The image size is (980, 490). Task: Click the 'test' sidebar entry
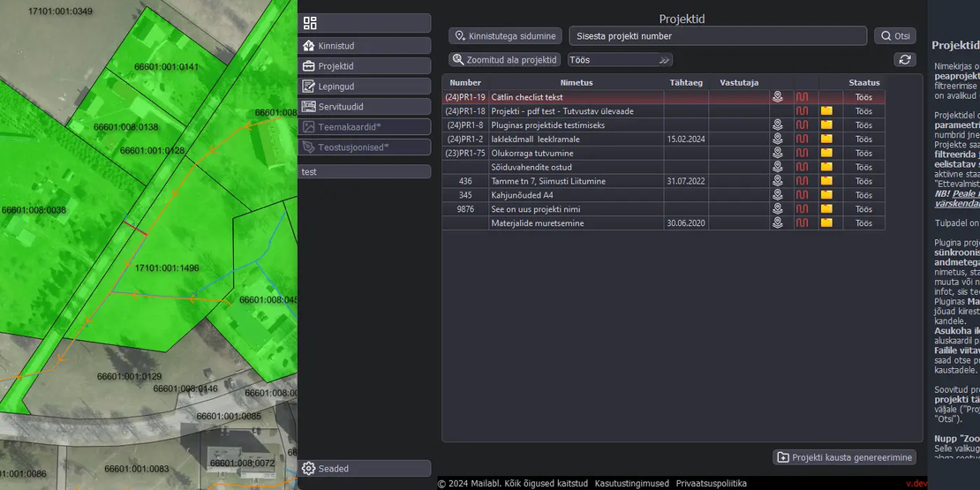(365, 171)
